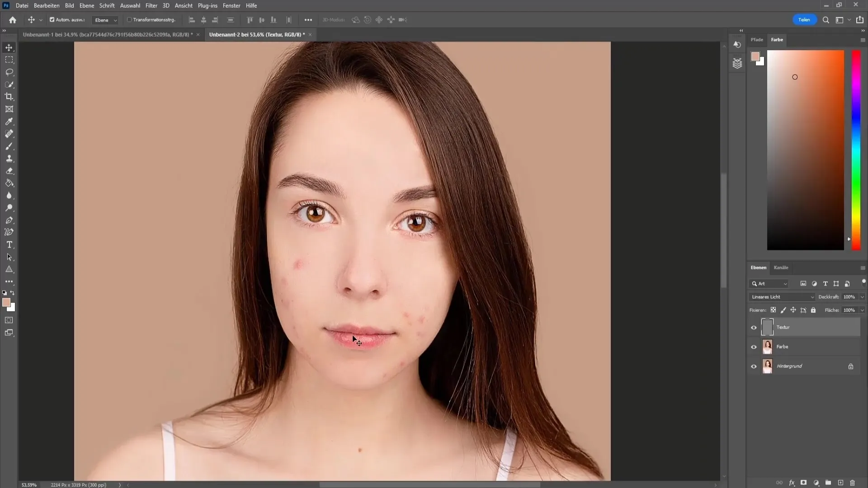Viewport: 868px width, 488px height.
Task: Select the Brush tool
Action: coord(9,146)
